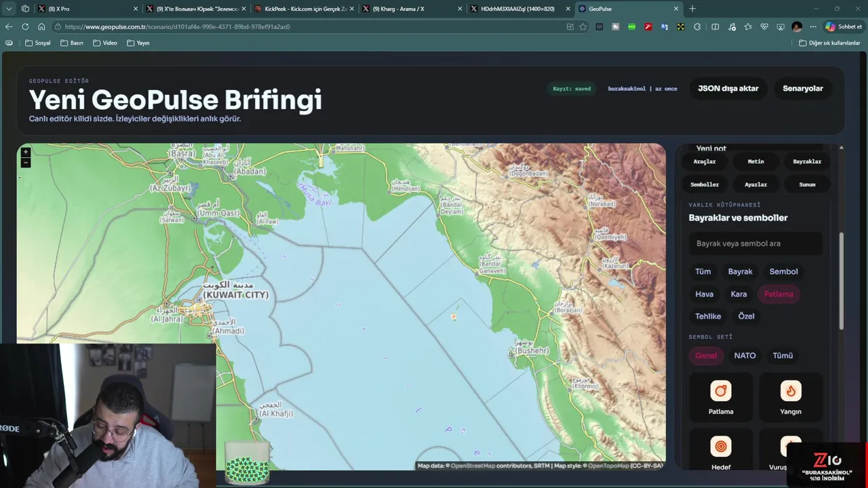Open the Bayraklar panel tab
The width and height of the screenshot is (868, 488).
point(807,161)
